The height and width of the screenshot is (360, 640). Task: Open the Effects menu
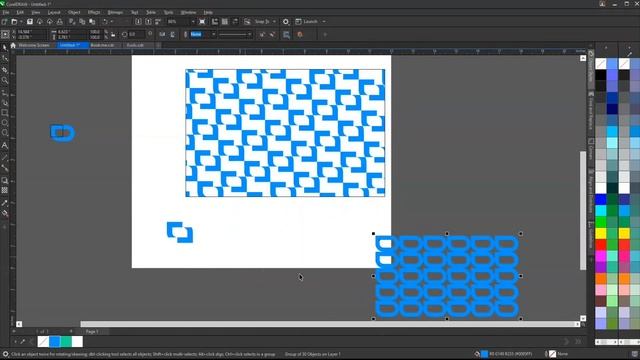(94, 13)
